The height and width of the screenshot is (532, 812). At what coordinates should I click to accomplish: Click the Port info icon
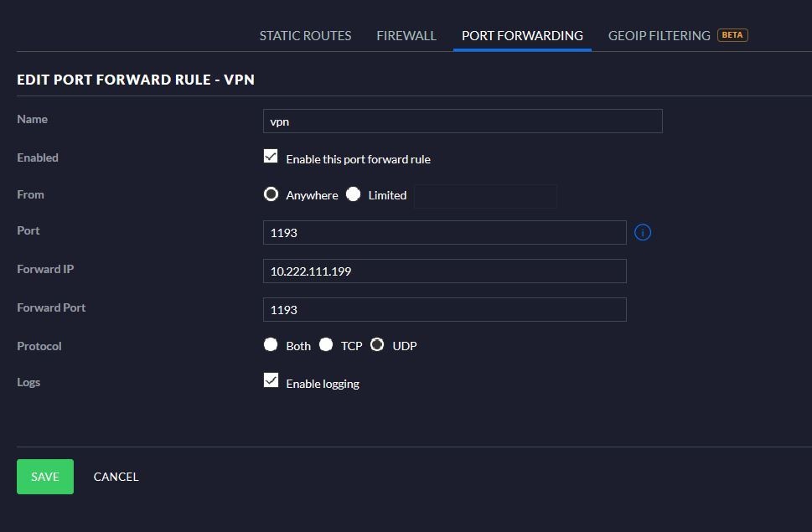coord(643,232)
